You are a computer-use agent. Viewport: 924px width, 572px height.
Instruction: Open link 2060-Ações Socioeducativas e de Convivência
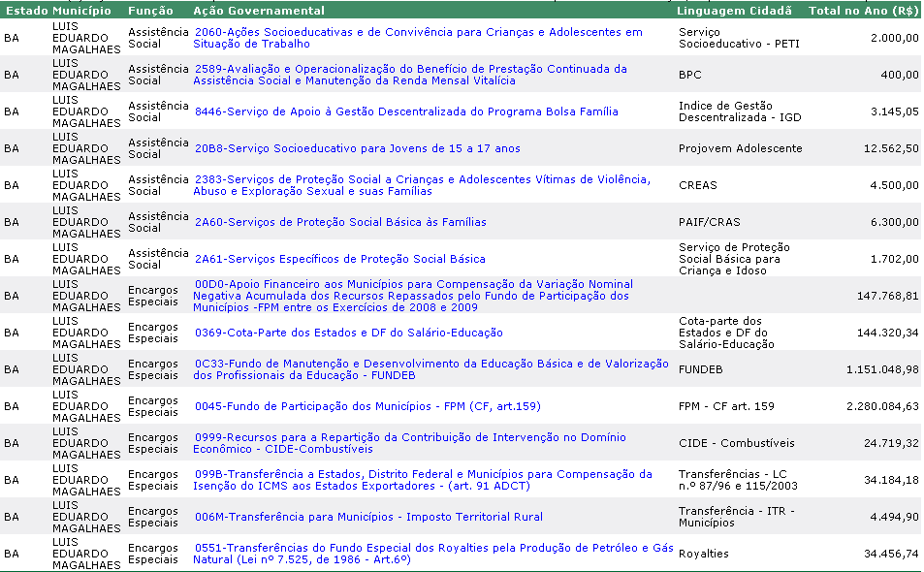[x=418, y=32]
